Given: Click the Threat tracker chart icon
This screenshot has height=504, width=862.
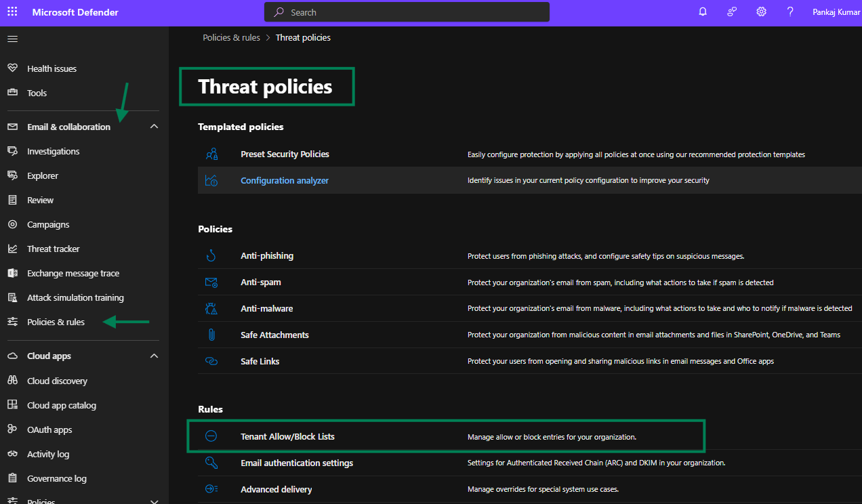Looking at the screenshot, I should [12, 249].
